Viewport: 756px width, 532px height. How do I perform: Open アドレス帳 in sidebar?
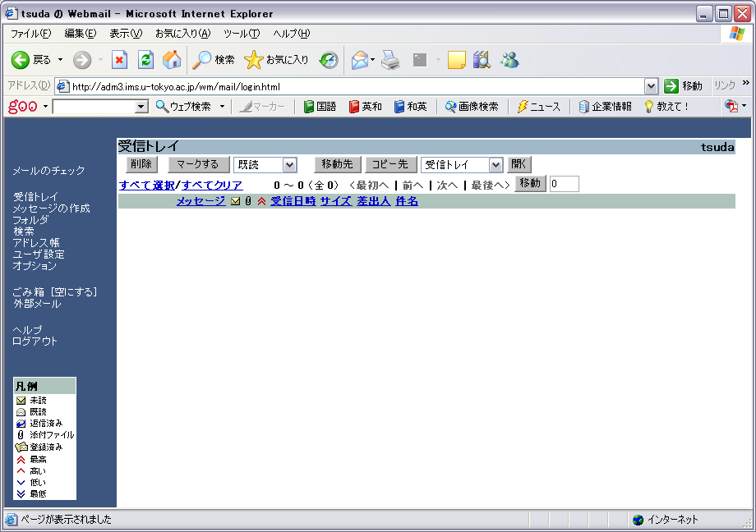(36, 243)
